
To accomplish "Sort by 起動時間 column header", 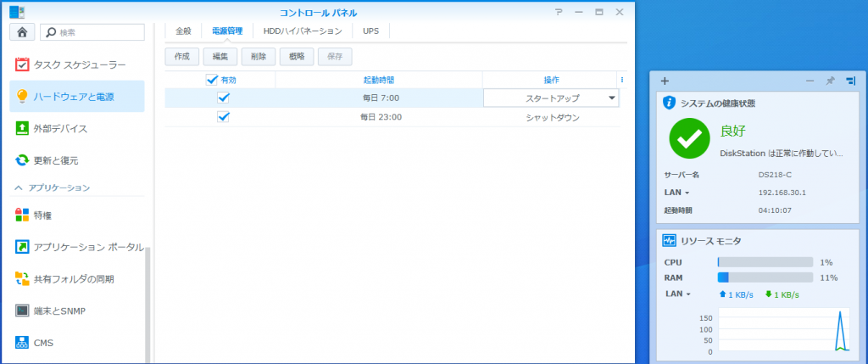I will pos(379,80).
